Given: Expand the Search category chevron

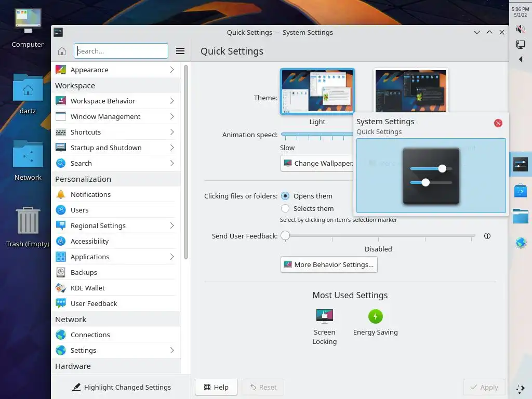Looking at the screenshot, I should coord(172,163).
